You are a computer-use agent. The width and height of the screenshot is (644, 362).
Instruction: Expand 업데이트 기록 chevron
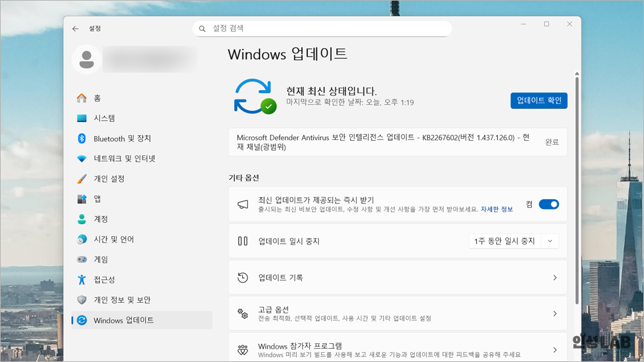(555, 278)
